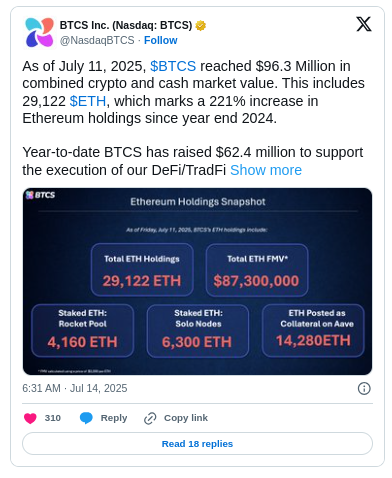Viewport: 392px width, 478px height.
Task: Click the gold verified badge icon
Action: 200,25
